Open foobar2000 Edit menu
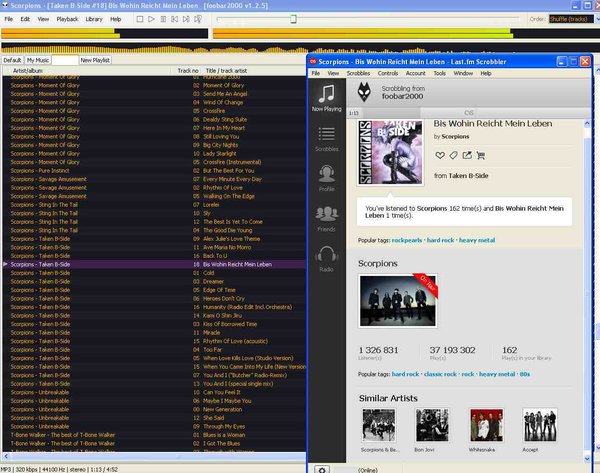This screenshot has height=473, width=600. tap(25, 19)
